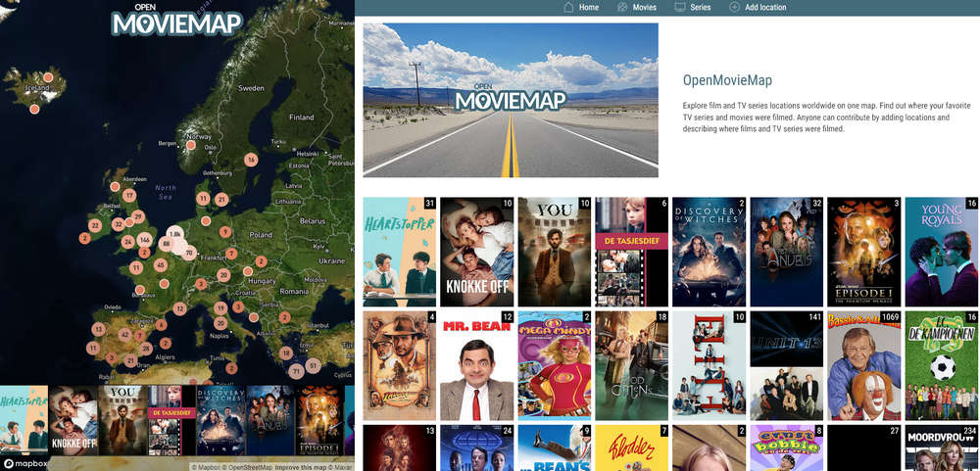Open the Young Royals poster
980x471 pixels.
942,252
